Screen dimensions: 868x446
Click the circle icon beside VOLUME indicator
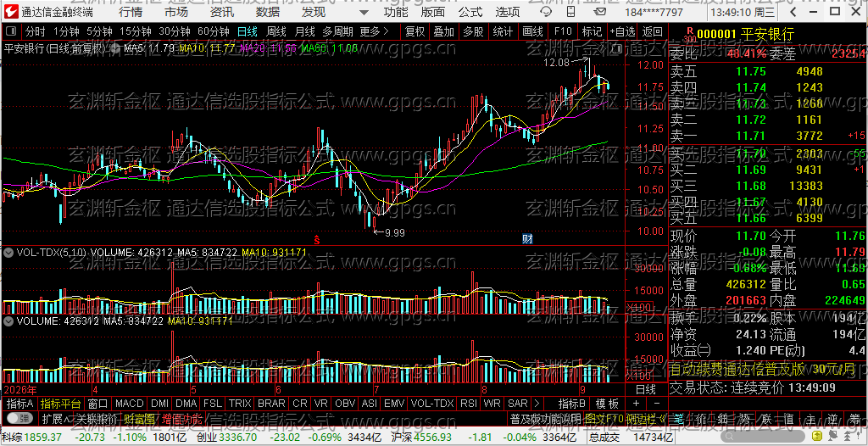click(8, 321)
